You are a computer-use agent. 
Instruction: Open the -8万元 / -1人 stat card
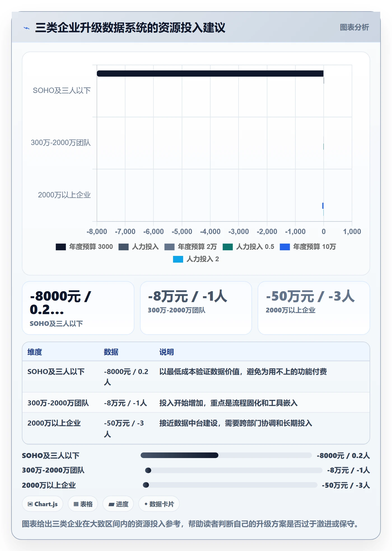point(196,308)
